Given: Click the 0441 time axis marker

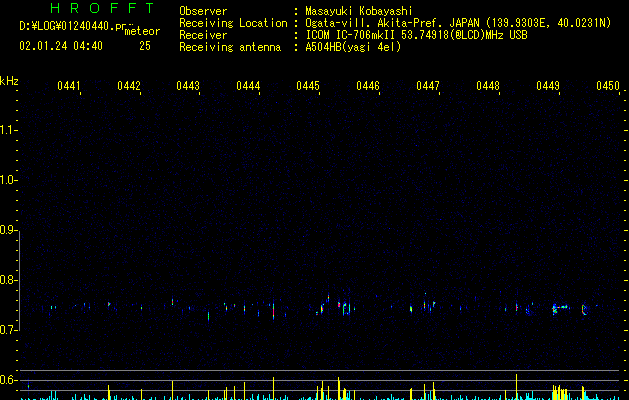Looking at the screenshot, I should coord(69,86).
